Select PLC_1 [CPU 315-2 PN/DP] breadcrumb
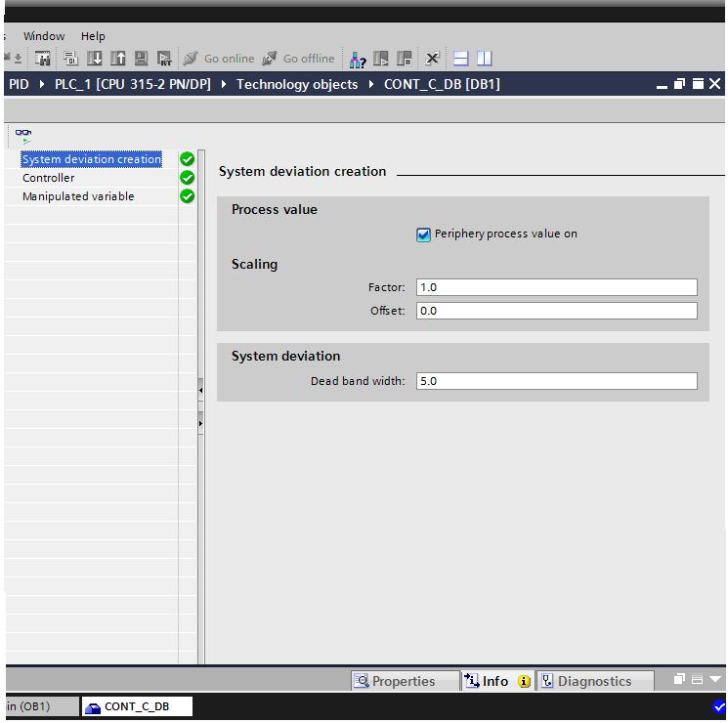Viewport: 728px width, 723px height. [133, 84]
